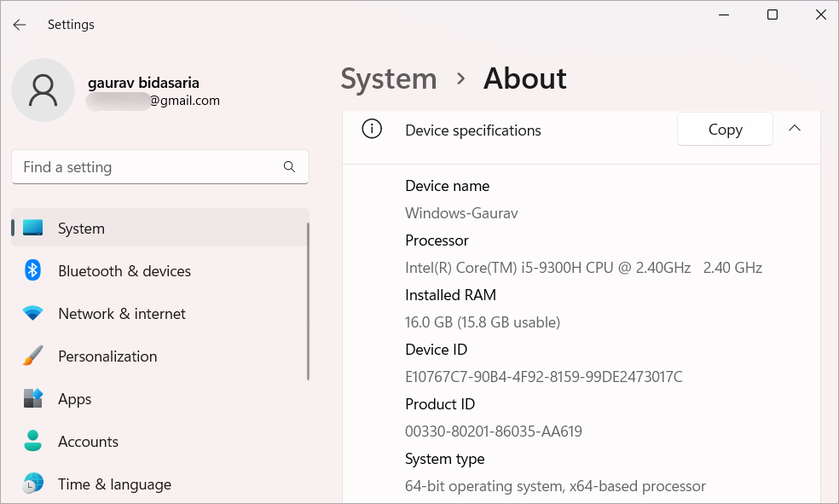Viewport: 839px width, 504px height.
Task: Select the 16.0 GB installed RAM value
Action: pos(483,322)
